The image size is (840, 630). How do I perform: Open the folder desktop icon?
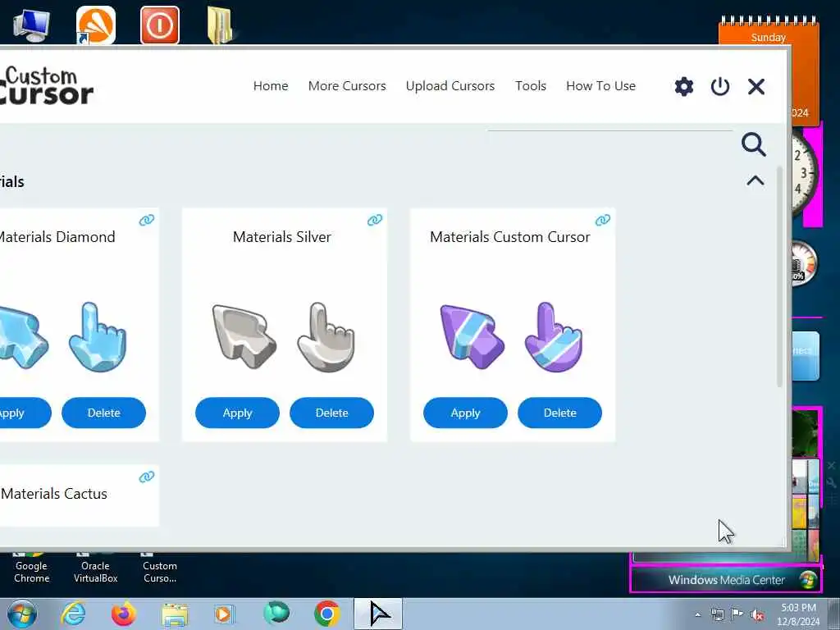point(220,25)
